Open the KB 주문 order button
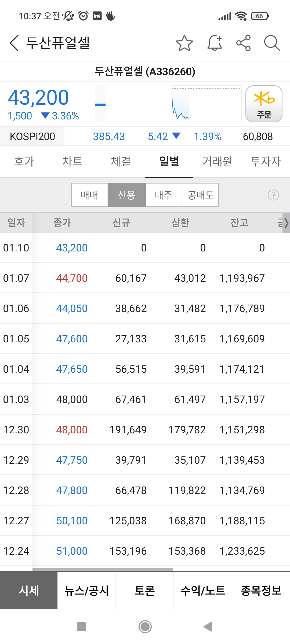 coord(264,104)
